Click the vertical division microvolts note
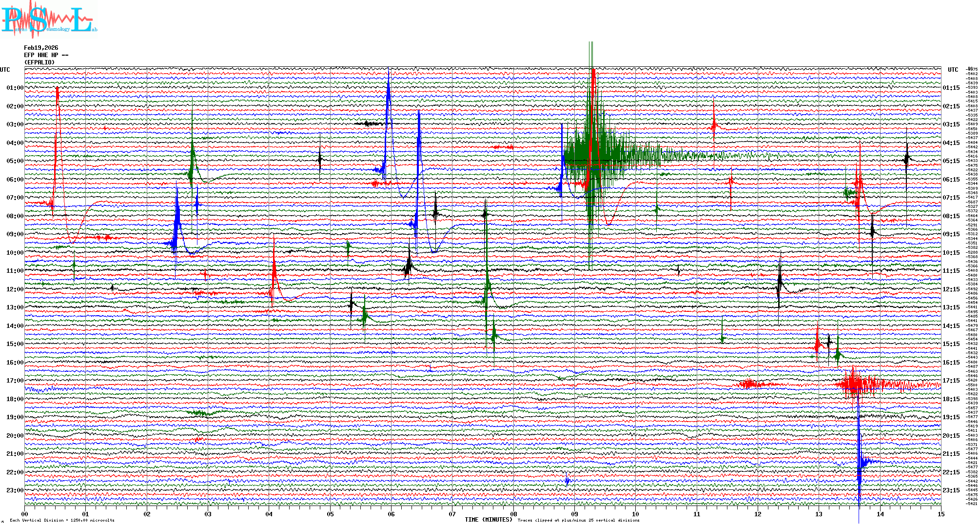This screenshot has height=527, width=980. pyautogui.click(x=62, y=520)
